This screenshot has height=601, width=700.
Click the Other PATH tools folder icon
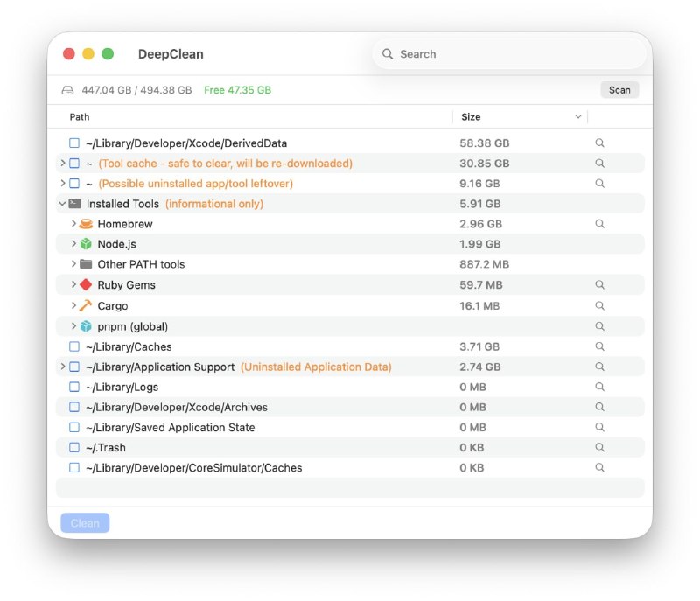86,264
